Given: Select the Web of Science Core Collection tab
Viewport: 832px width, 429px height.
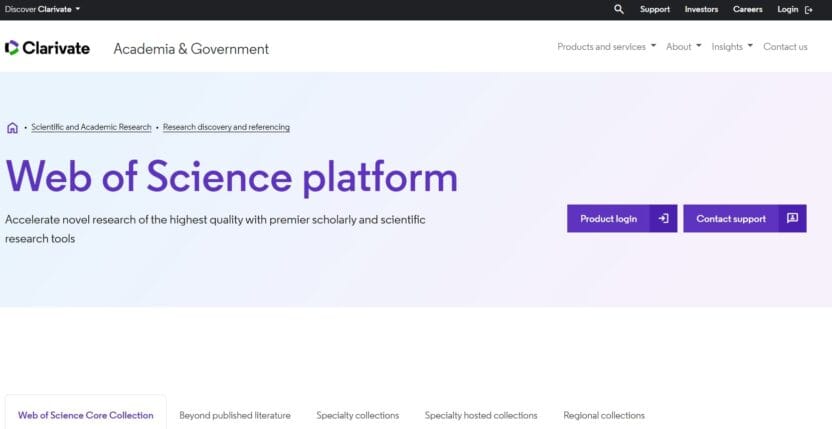Looking at the screenshot, I should coord(85,415).
